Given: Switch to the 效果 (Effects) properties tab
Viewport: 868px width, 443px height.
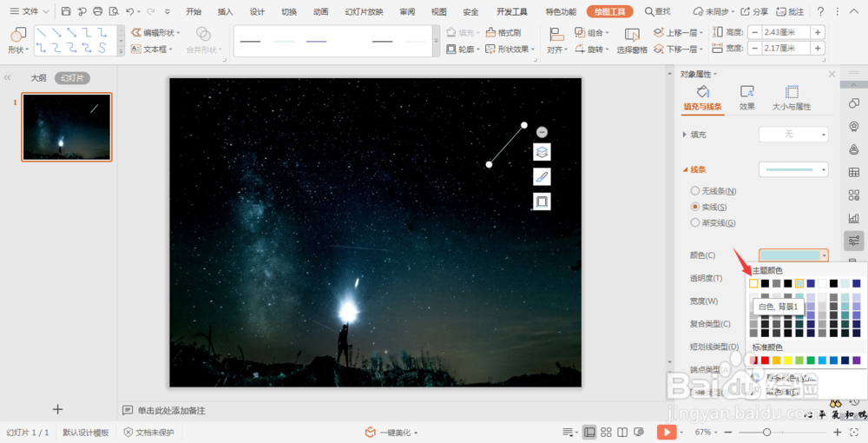Looking at the screenshot, I should 746,97.
